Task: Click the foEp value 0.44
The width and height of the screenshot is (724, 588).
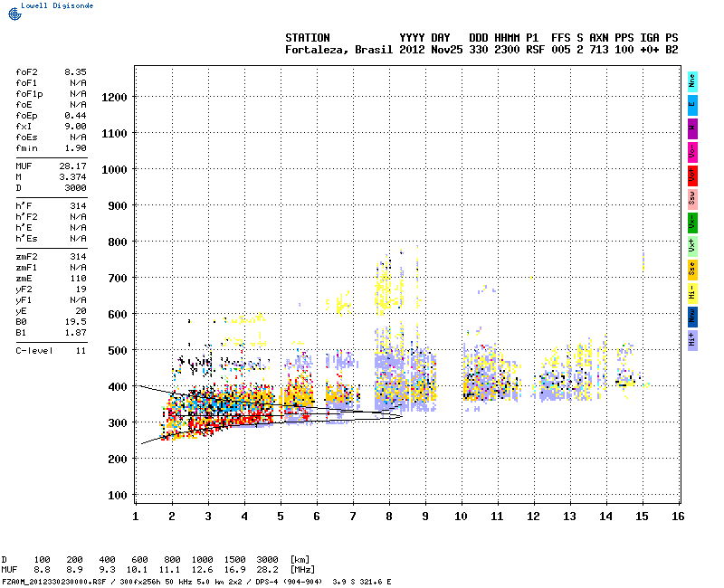Action: [x=75, y=116]
